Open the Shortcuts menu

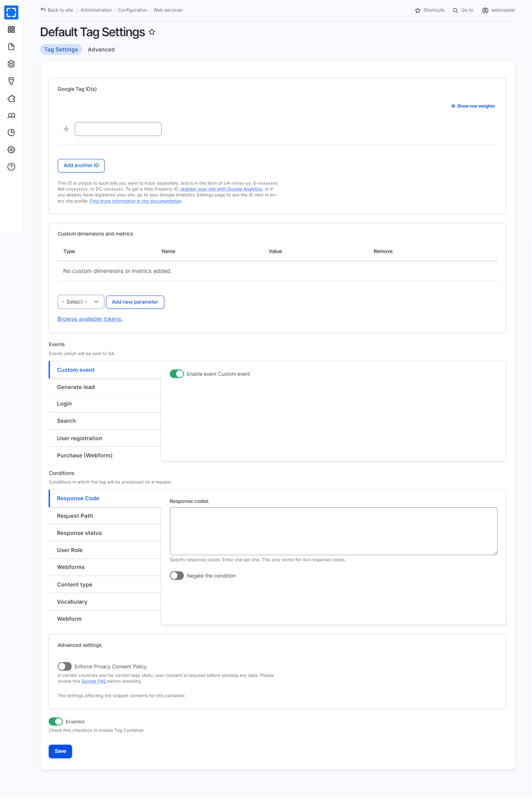tap(430, 10)
